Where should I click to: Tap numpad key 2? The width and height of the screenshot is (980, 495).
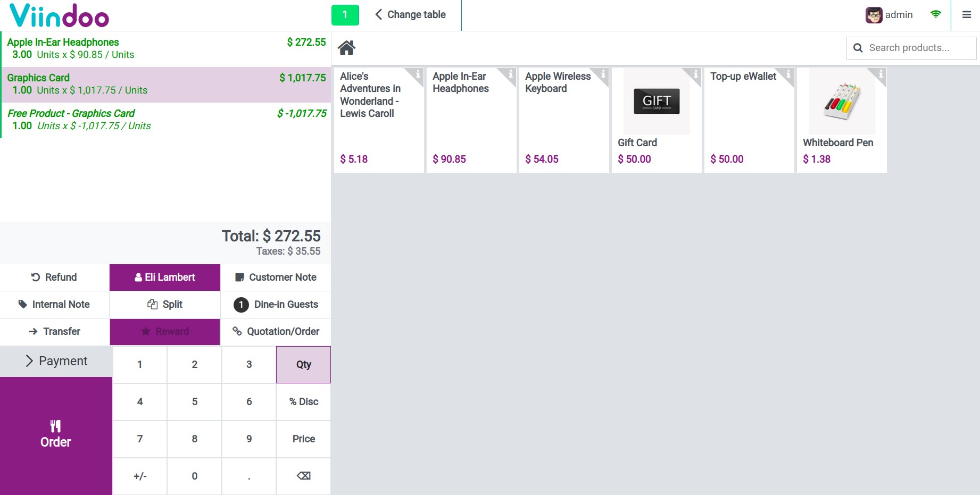pos(195,364)
